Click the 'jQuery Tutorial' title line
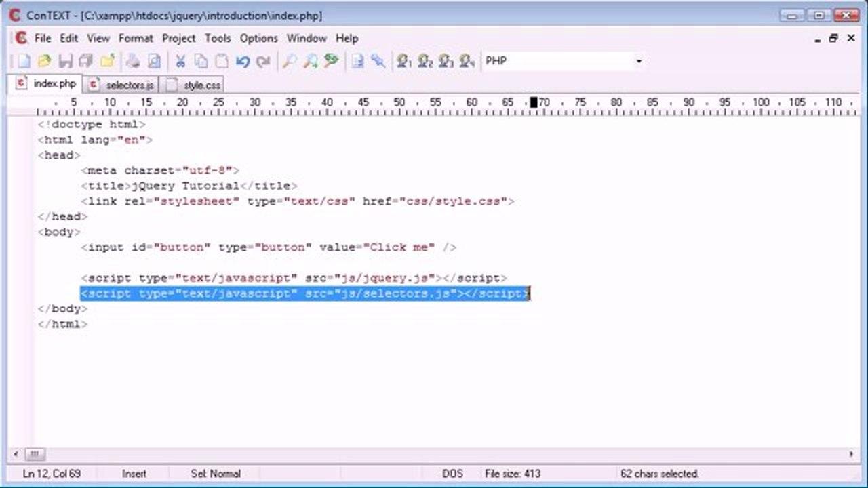 [189, 186]
